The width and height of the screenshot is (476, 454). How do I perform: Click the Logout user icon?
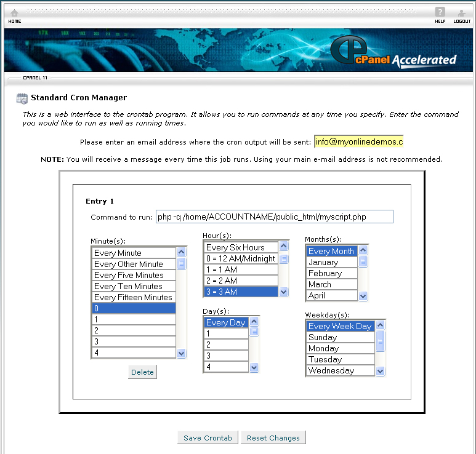coord(461,13)
